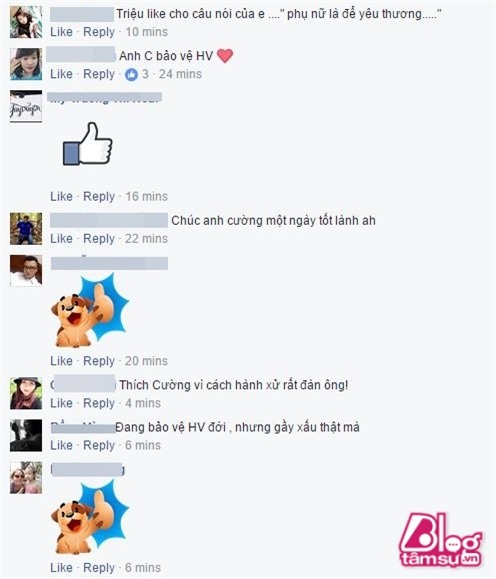Open avatar of woman in hat beside 'Thích Cường'
Viewport: 496px width, 579px height.
point(26,393)
